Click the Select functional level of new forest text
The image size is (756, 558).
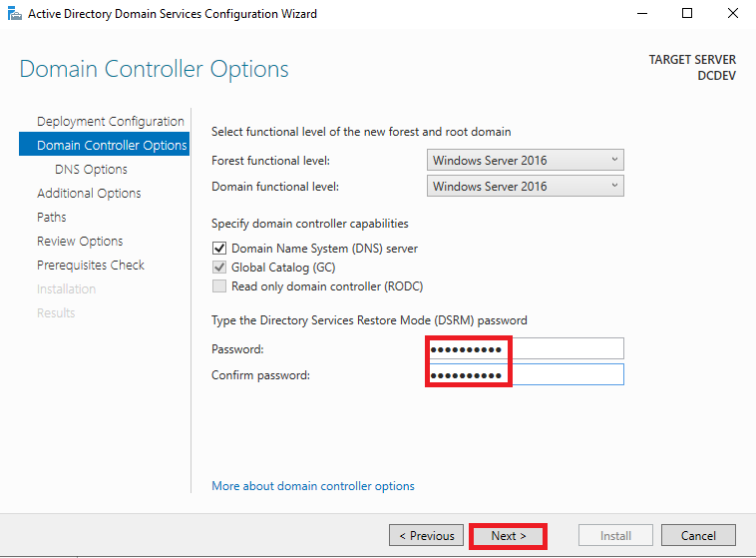click(361, 132)
